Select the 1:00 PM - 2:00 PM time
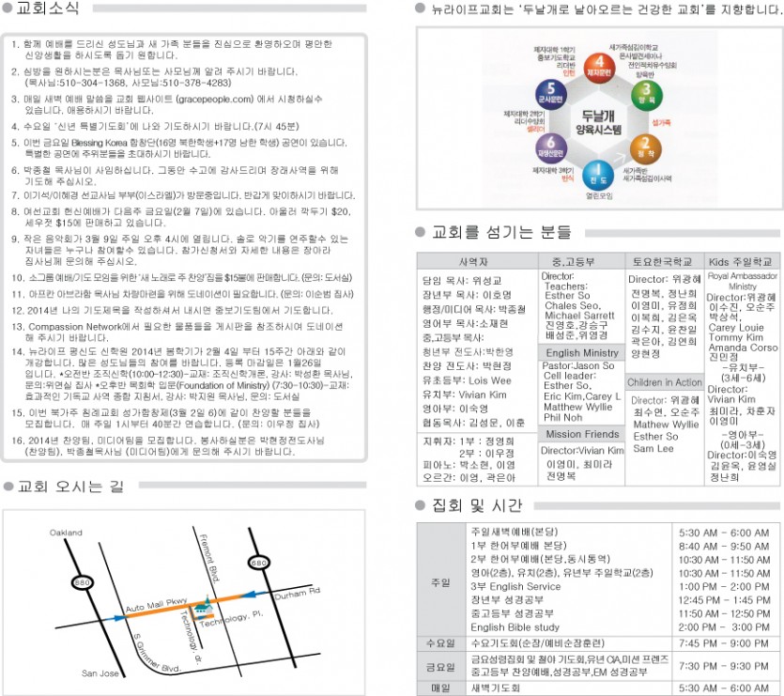 [x=724, y=587]
